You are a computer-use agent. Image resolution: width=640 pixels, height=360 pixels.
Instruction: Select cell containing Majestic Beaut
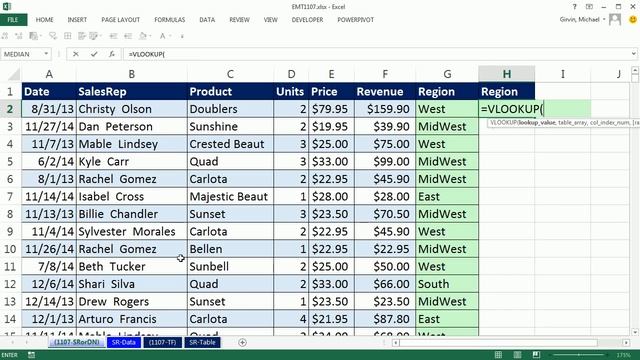(x=230, y=197)
